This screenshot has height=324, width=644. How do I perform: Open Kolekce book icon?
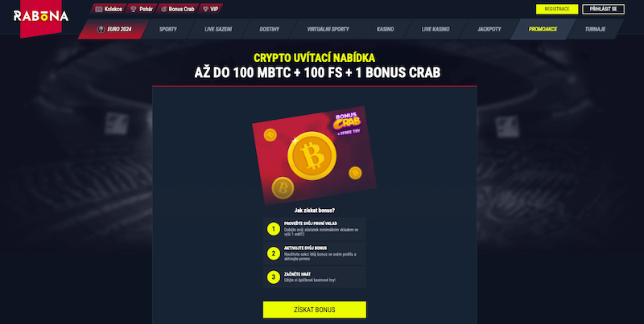(98, 9)
